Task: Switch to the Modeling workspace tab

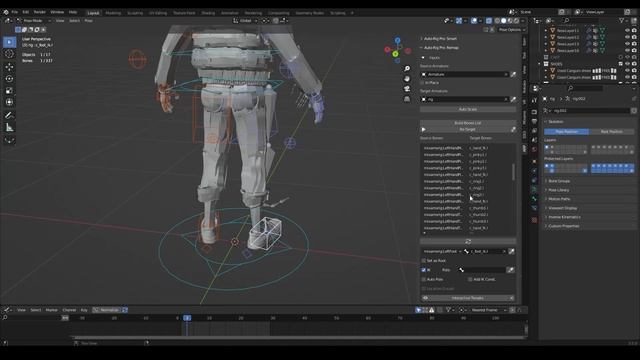Action: click(x=113, y=13)
